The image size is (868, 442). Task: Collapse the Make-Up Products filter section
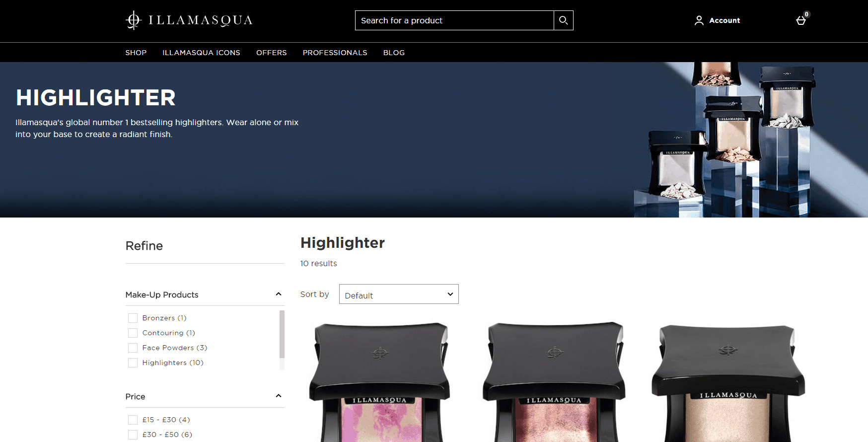[279, 295]
